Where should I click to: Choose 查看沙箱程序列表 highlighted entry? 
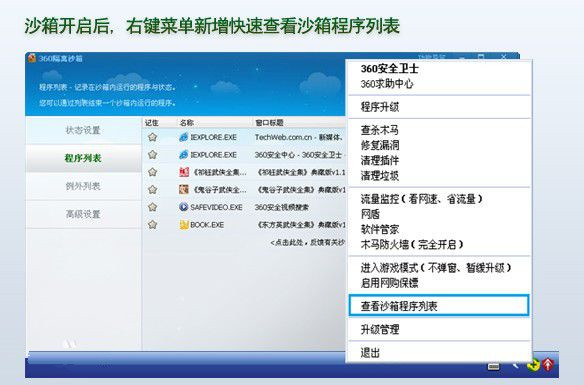point(439,306)
